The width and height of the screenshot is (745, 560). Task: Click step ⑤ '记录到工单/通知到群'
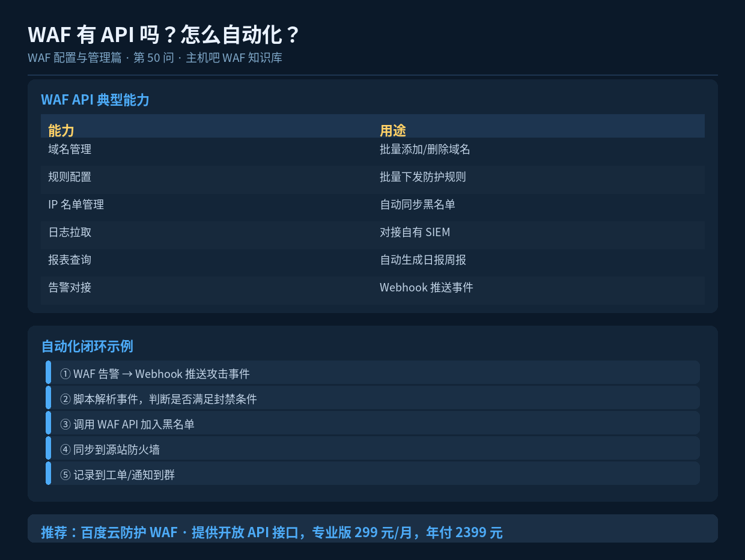(372, 473)
